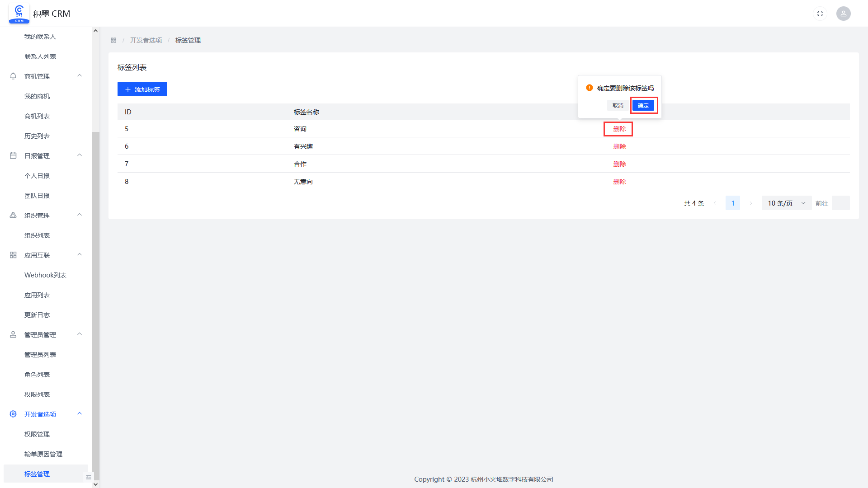Viewport: 868px width, 488px height.
Task: Delete the 咨询 tag
Action: pos(619,129)
